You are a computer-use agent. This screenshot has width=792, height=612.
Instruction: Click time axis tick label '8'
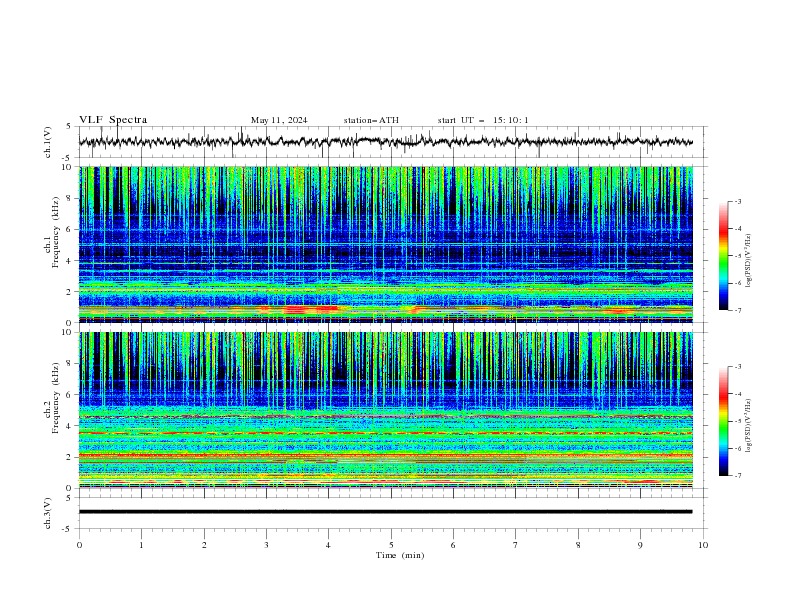(578, 545)
